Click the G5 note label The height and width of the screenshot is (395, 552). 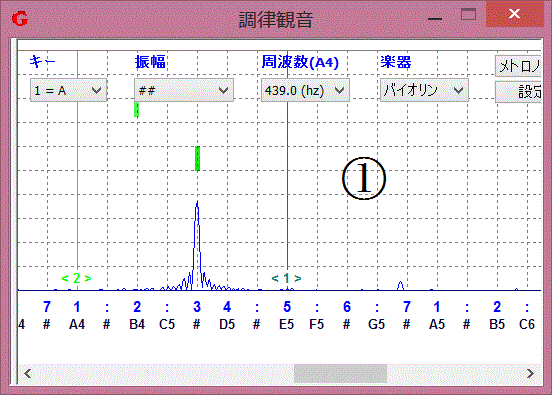377,324
